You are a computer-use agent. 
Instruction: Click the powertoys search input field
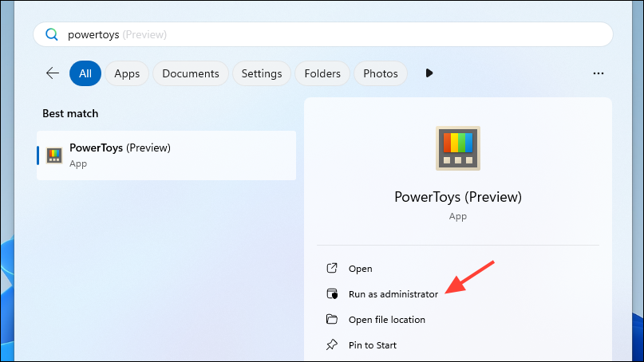pyautogui.click(x=323, y=34)
